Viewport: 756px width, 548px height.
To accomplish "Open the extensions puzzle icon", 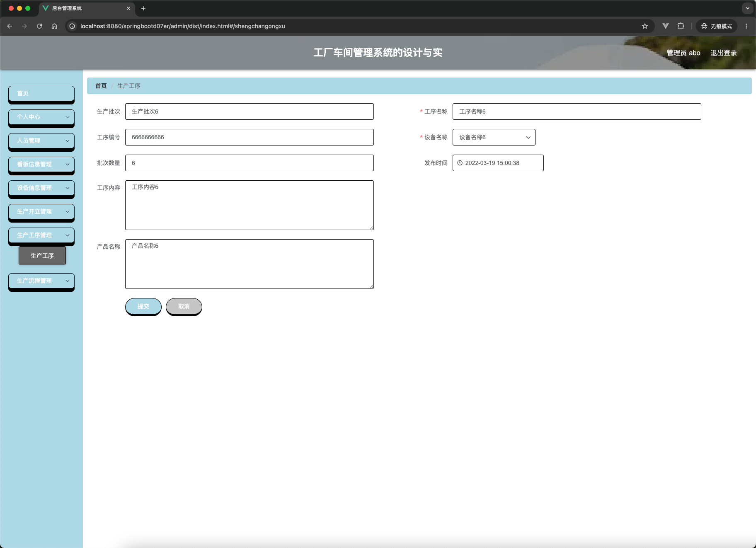I will [681, 26].
